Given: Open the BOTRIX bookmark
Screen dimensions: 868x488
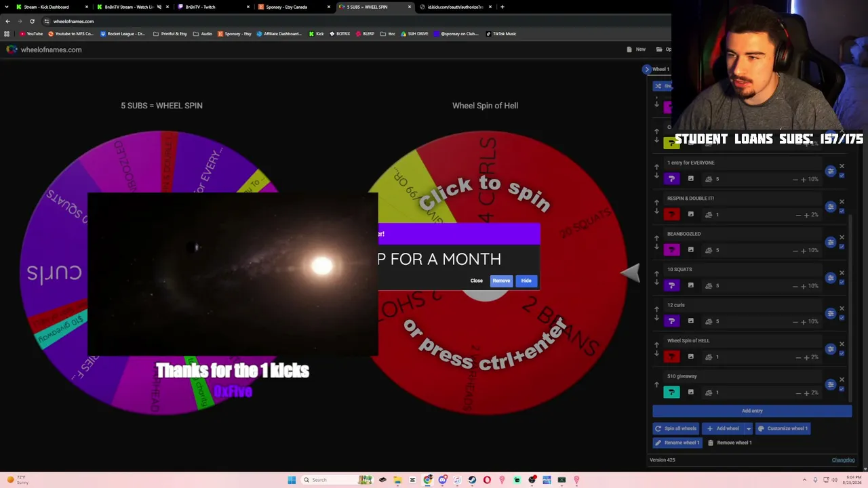Looking at the screenshot, I should (x=340, y=34).
